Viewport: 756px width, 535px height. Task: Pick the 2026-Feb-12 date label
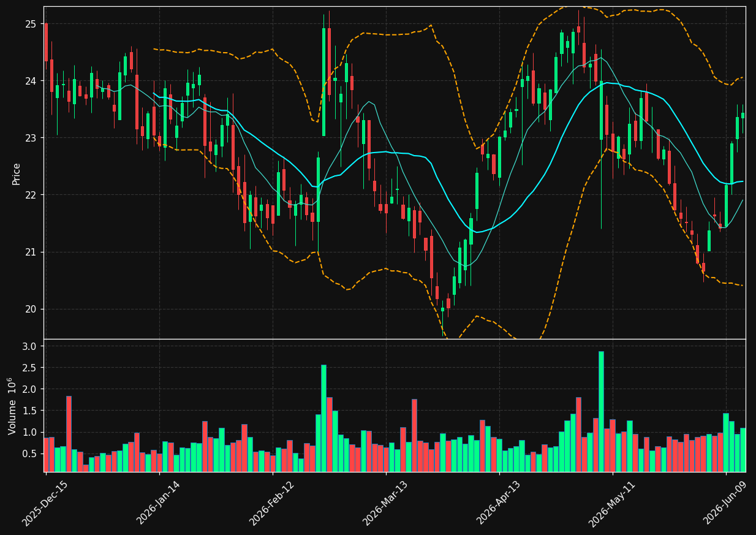pos(271,503)
